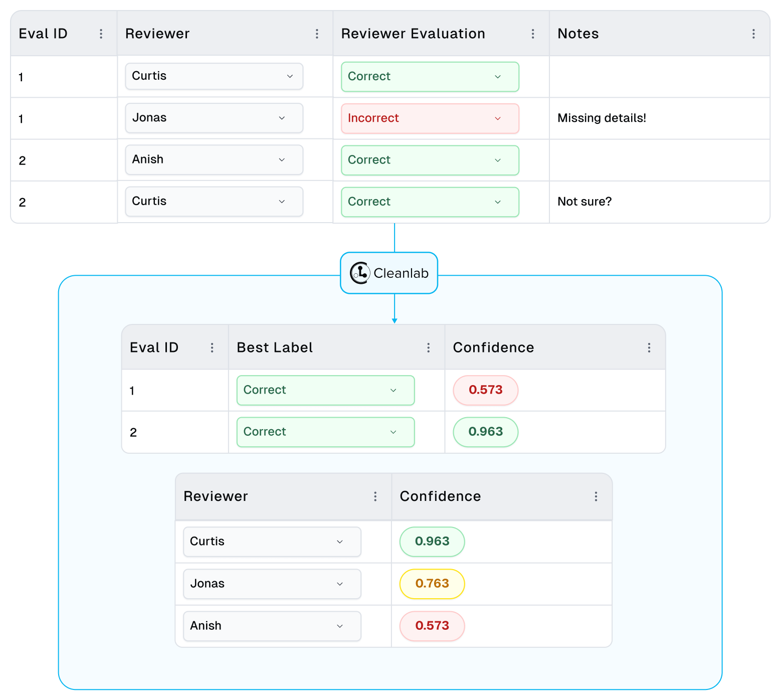Click the Best Label column header
Viewport: 782px width, 700px height.
275,347
